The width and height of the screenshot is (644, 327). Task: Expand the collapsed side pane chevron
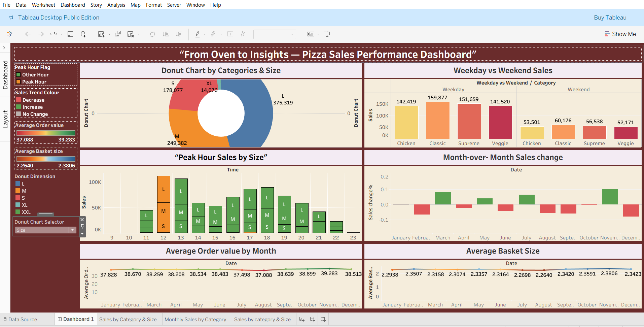[4, 47]
